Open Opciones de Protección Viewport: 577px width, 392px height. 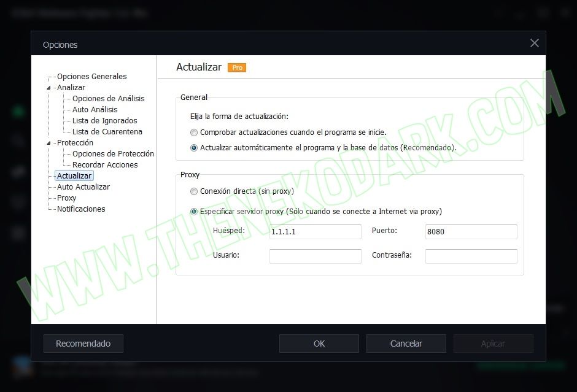click(113, 154)
